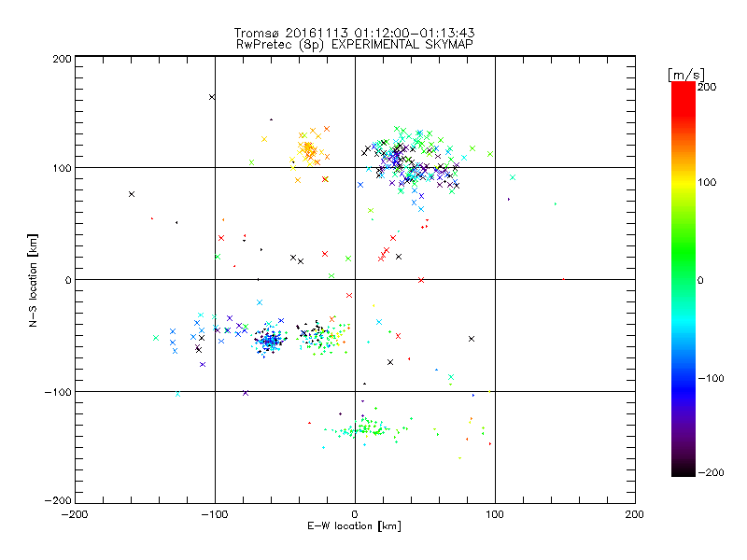Image resolution: width=747 pixels, height=560 pixels.
Task: Click the x-axis tick label '-100'
Action: (x=215, y=514)
